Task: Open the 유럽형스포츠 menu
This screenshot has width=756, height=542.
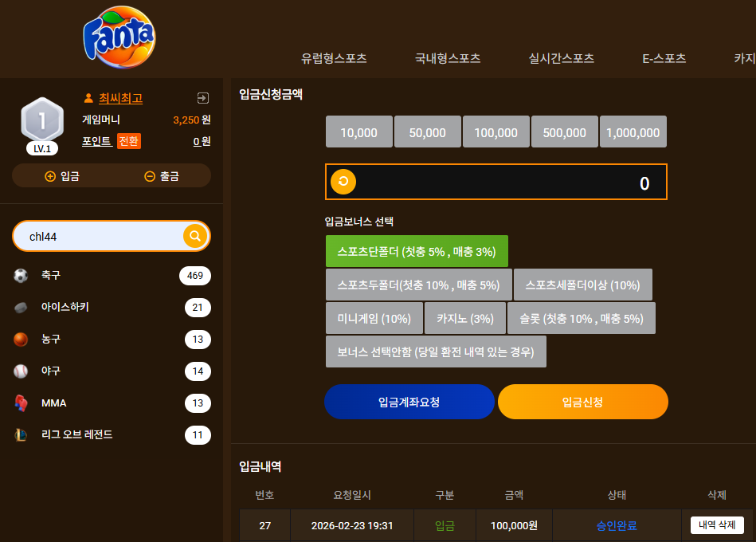Action: pos(334,58)
